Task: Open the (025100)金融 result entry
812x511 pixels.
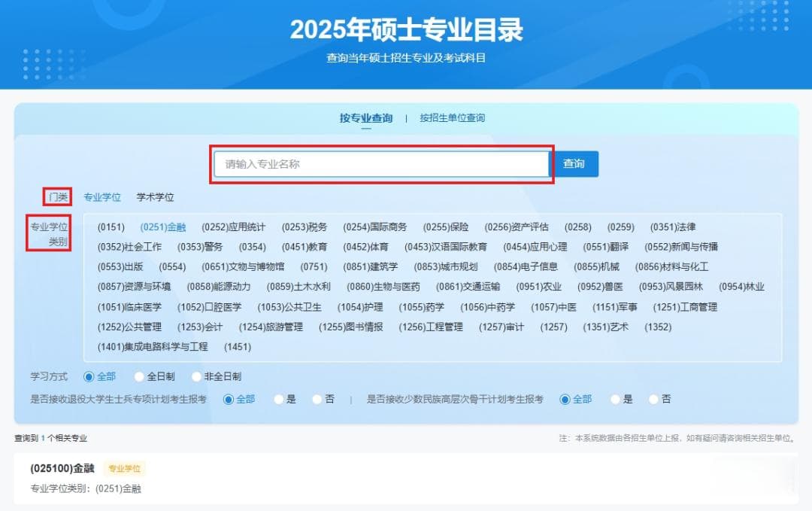Action: (62, 469)
